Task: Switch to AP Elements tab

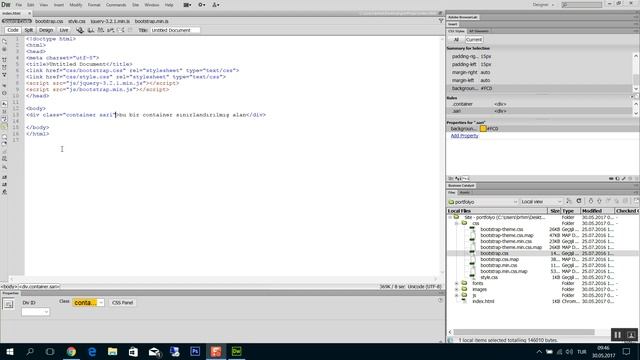Action: tap(478, 31)
